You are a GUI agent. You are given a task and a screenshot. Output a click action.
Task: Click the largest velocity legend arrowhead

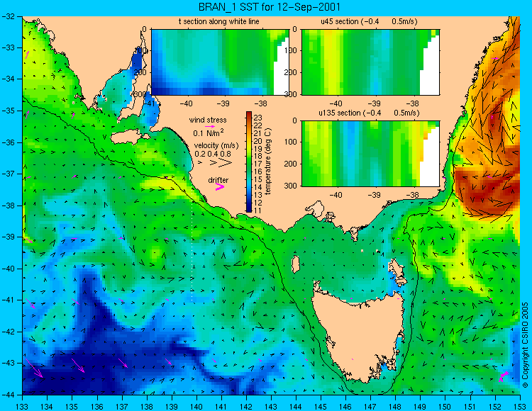point(225,163)
